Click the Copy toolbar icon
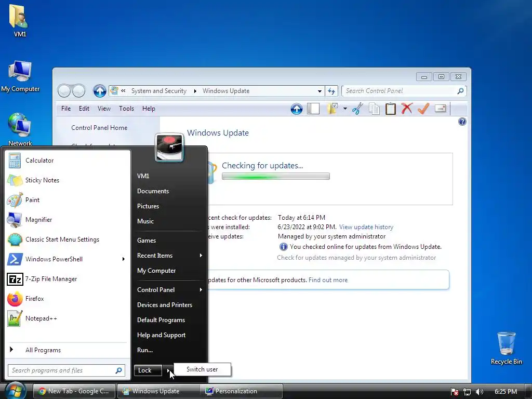 coord(374,109)
